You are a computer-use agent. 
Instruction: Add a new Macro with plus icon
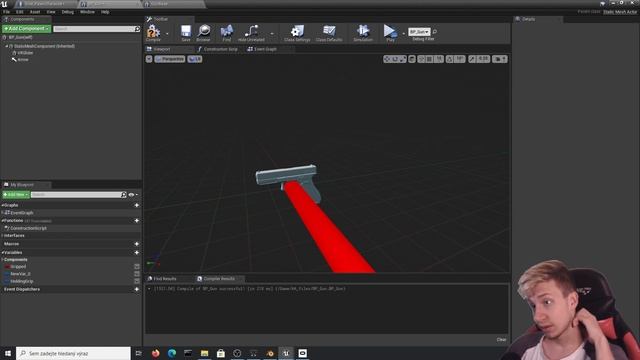pos(137,244)
